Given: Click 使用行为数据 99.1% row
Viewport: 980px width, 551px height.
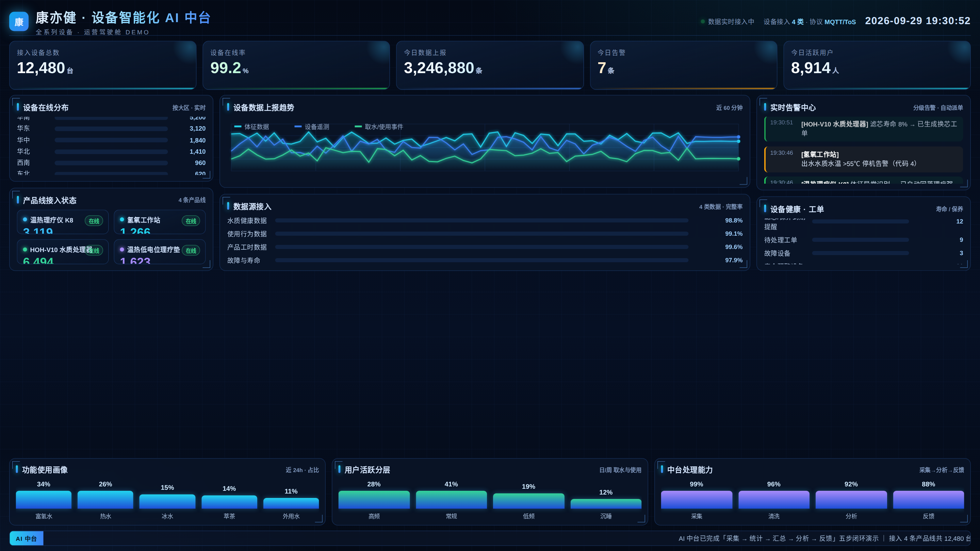Looking at the screenshot, I should tap(485, 234).
